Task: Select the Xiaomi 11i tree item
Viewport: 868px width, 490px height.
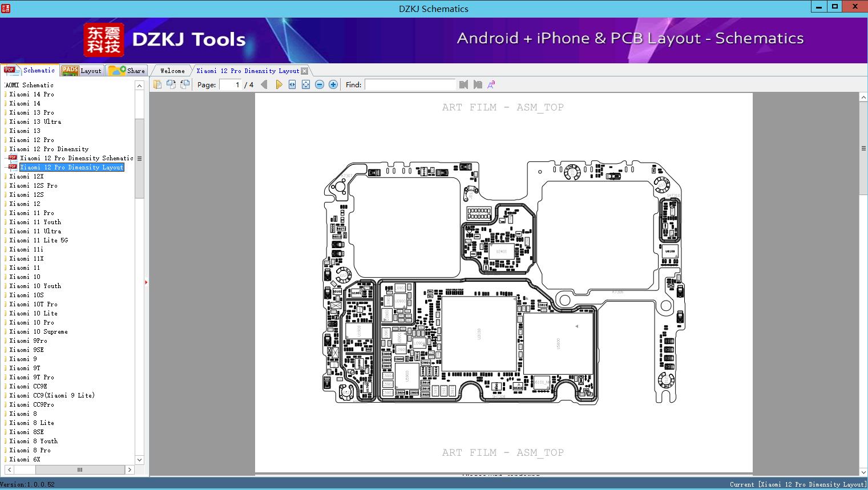Action: pyautogui.click(x=26, y=249)
